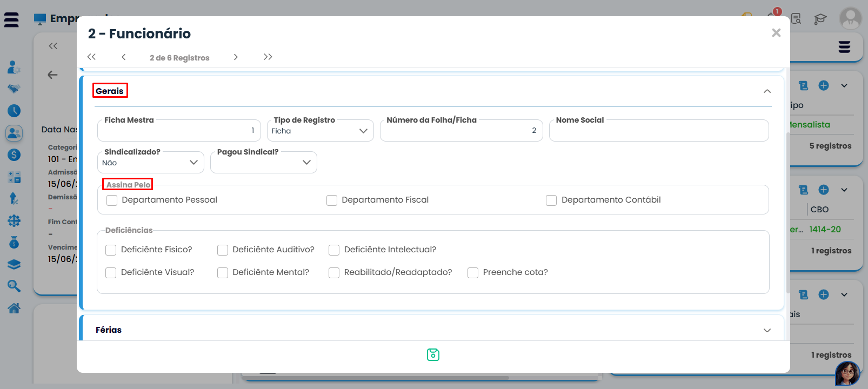Tick the Preenche cota checkbox

click(473, 273)
